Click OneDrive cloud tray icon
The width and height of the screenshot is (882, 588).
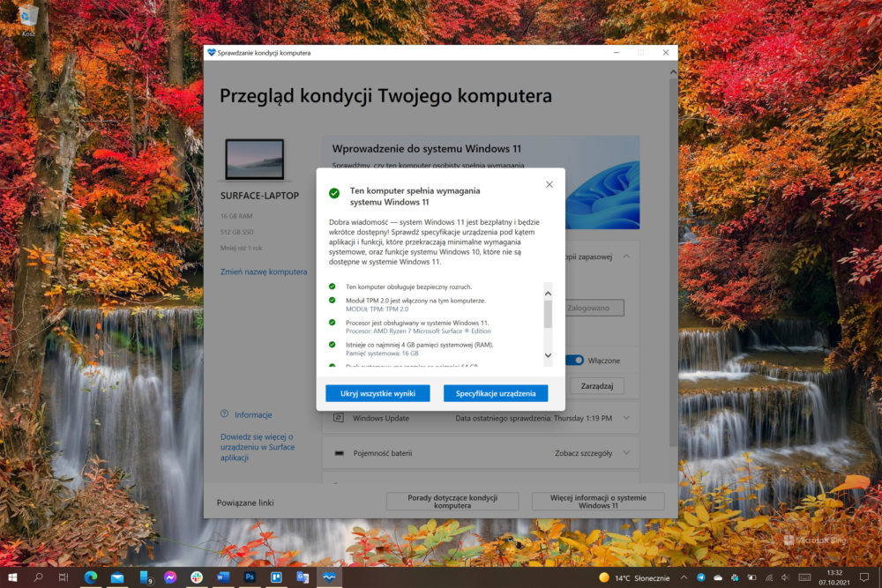pos(718,577)
